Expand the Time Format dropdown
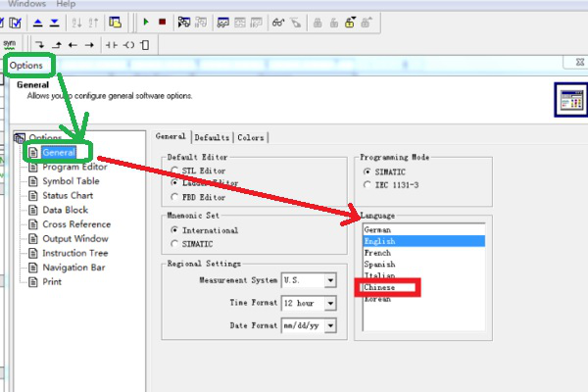This screenshot has height=392, width=588. pos(330,302)
